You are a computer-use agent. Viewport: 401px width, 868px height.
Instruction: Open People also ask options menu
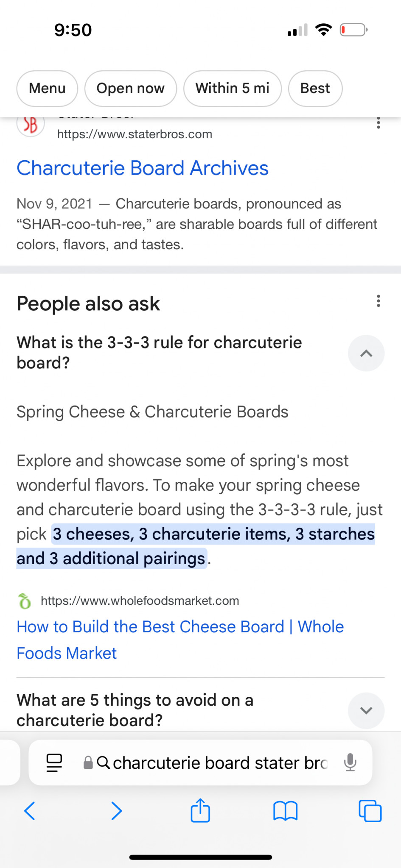click(378, 301)
